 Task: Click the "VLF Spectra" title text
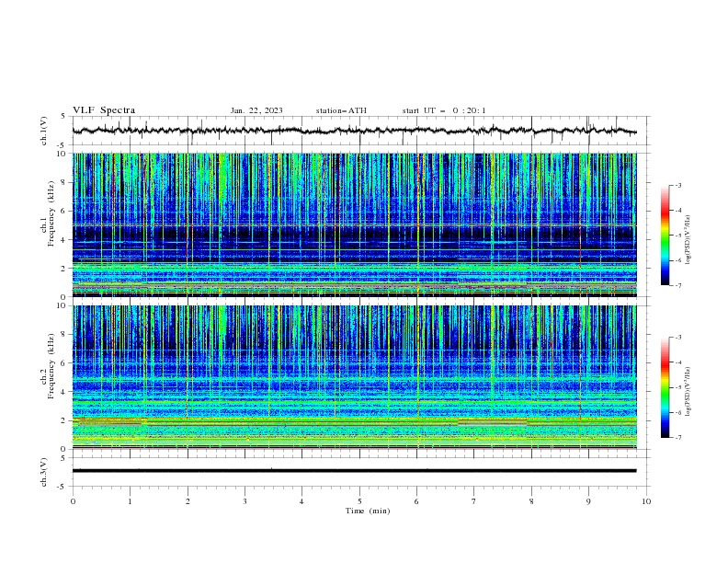click(104, 110)
